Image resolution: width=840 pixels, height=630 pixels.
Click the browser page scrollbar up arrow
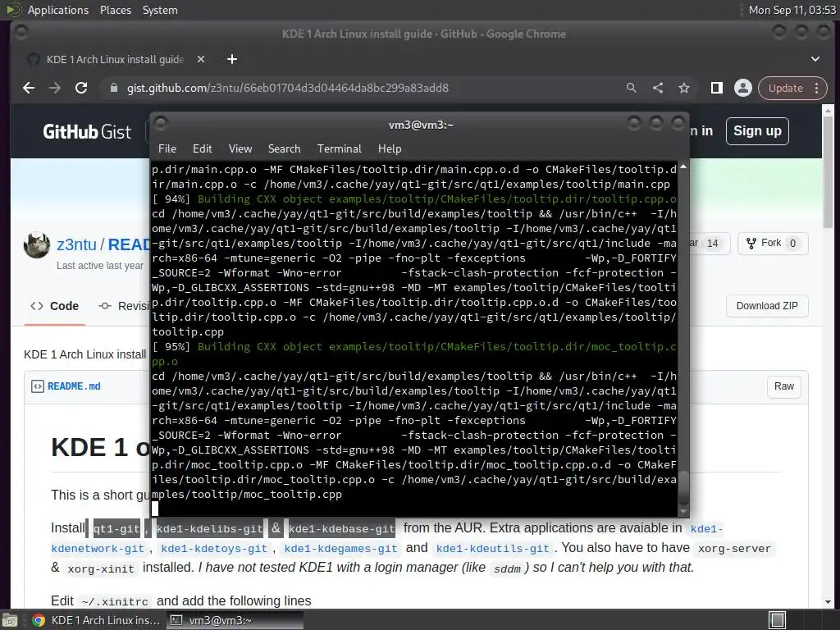click(828, 111)
